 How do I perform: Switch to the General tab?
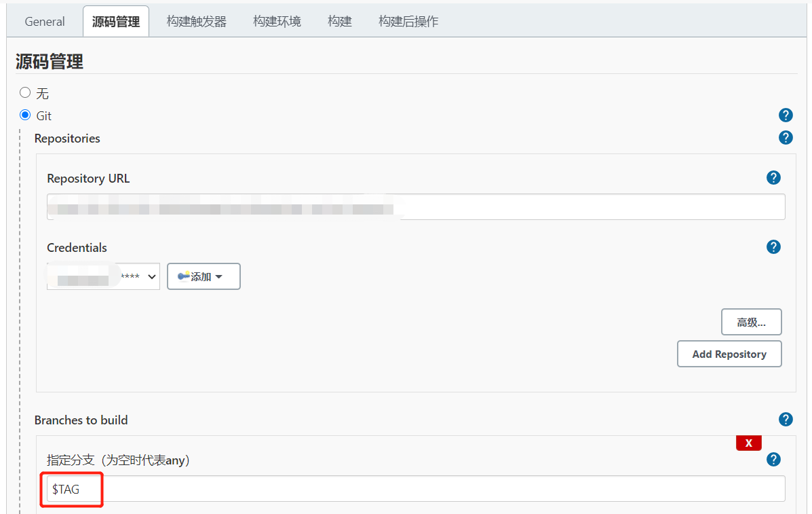tap(45, 21)
